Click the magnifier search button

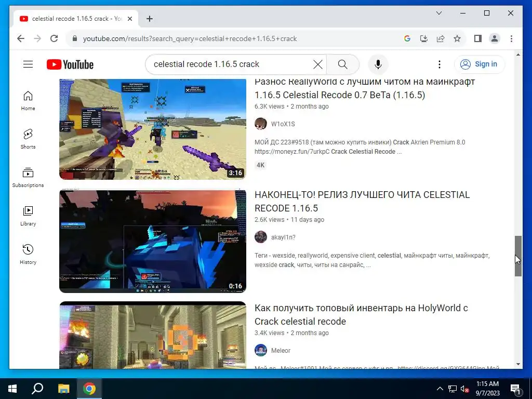pos(343,64)
